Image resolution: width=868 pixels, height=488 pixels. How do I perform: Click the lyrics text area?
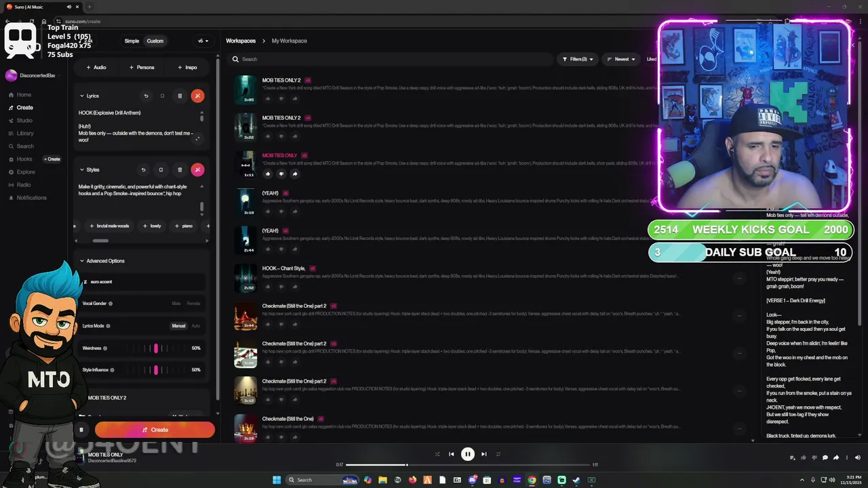(x=136, y=127)
